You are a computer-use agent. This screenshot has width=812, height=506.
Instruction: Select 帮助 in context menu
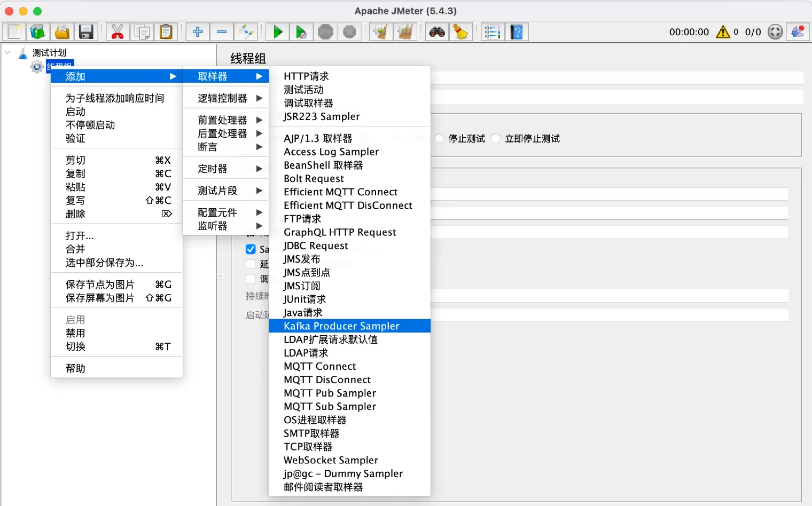pos(117,368)
